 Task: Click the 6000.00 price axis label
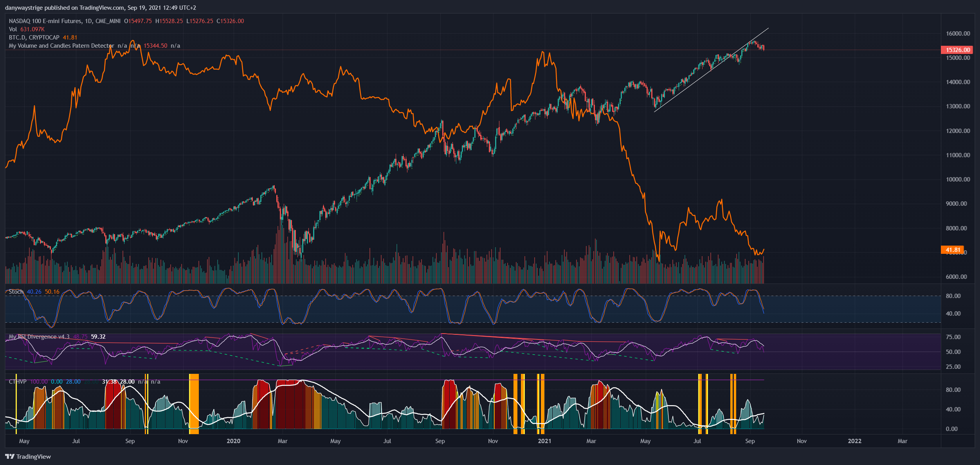tap(956, 277)
